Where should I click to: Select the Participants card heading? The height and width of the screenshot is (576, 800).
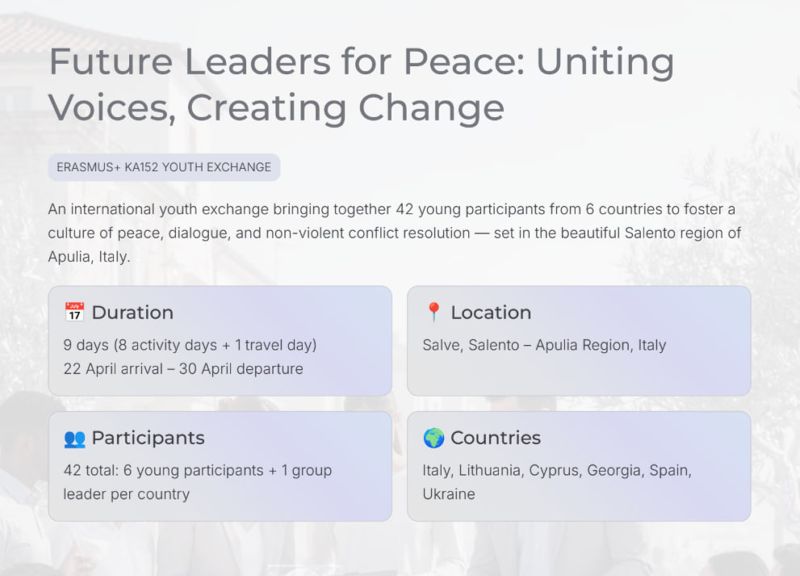point(147,438)
